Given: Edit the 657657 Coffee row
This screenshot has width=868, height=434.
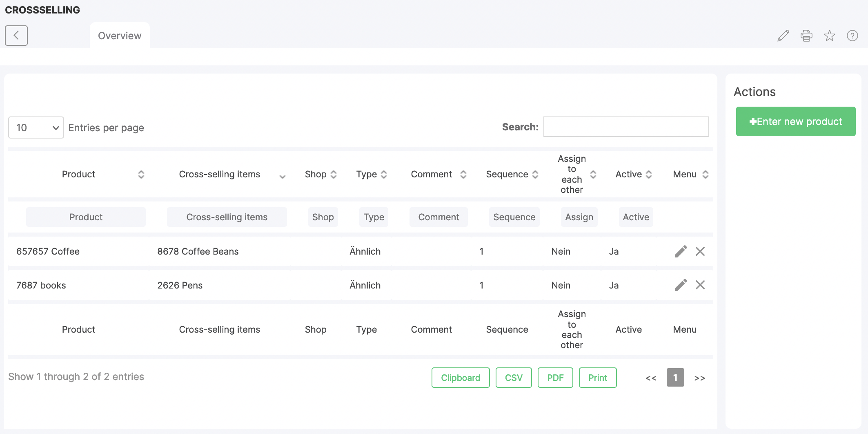Looking at the screenshot, I should pos(681,251).
